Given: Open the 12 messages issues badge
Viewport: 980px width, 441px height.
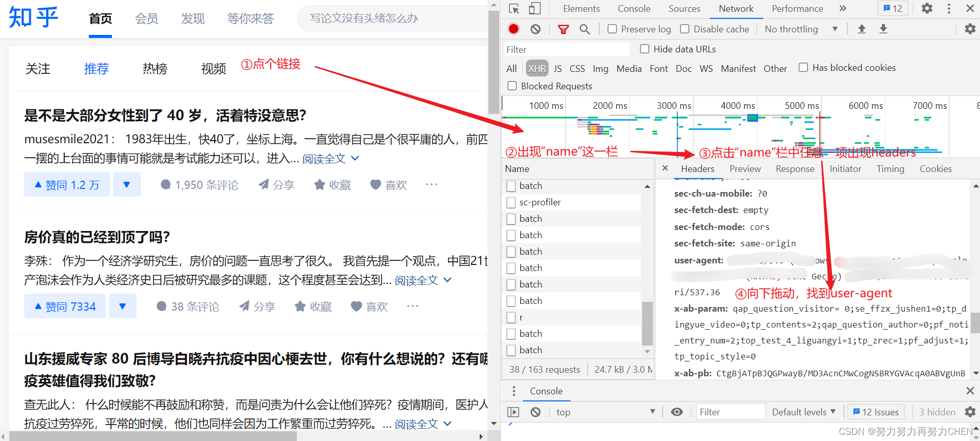Looking at the screenshot, I should (893, 8).
